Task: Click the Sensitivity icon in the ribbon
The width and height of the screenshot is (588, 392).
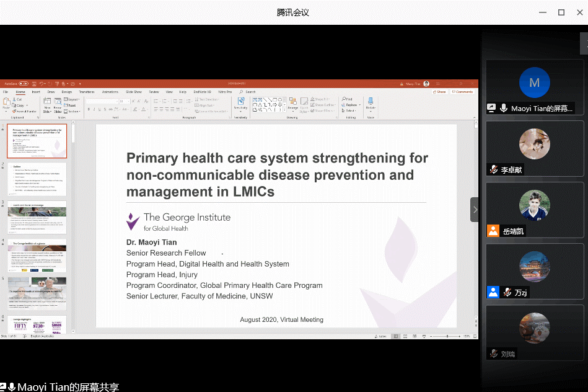Action: [241, 102]
